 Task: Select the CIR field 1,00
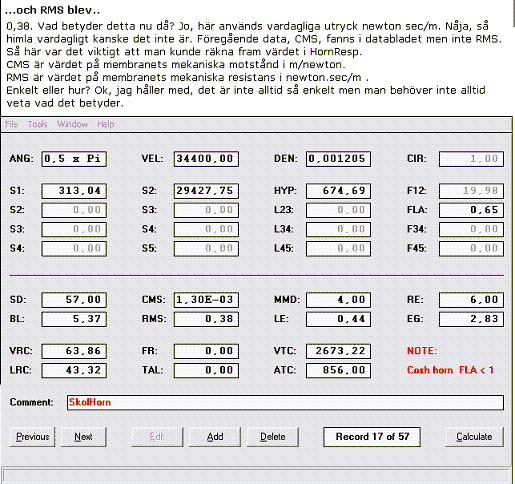[x=471, y=159]
